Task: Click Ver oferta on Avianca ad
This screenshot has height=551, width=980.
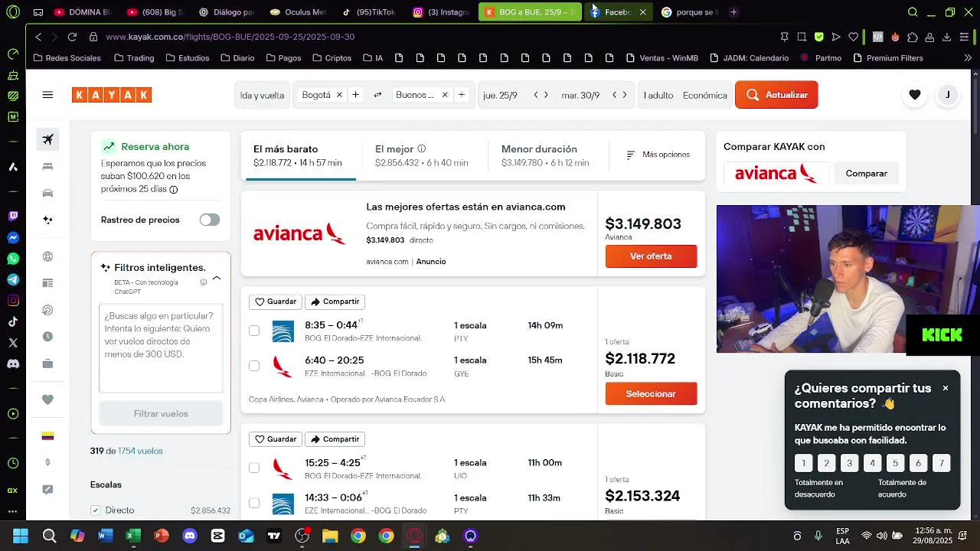Action: [651, 256]
